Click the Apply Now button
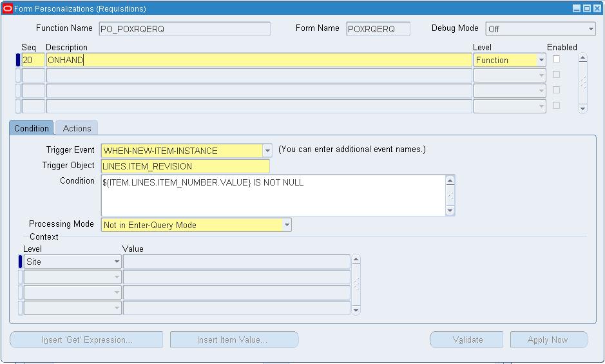 pos(548,340)
